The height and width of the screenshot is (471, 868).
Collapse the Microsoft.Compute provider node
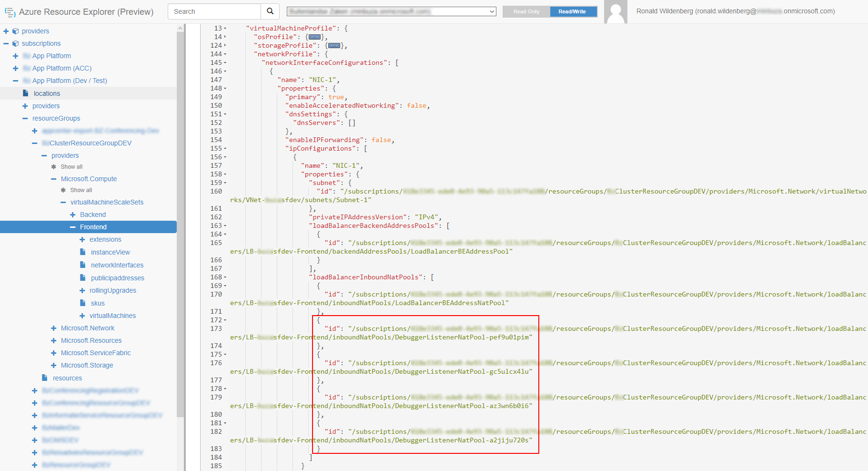coord(54,179)
